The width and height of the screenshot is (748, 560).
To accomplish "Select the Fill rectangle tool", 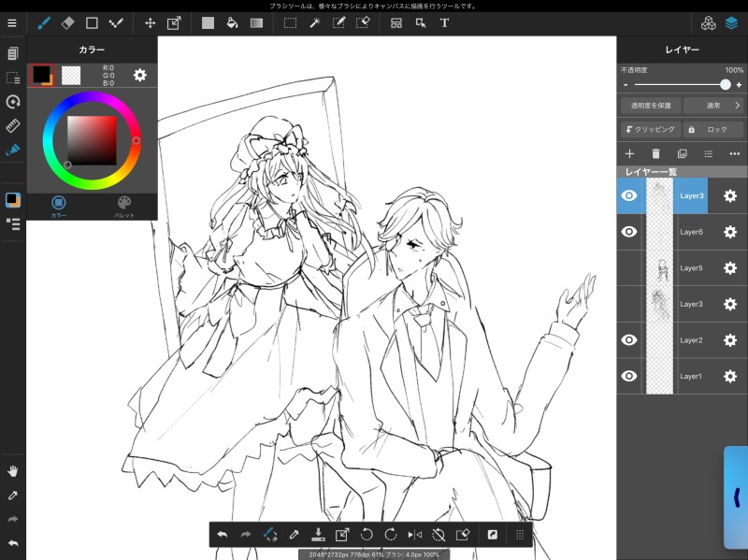I will [x=208, y=22].
